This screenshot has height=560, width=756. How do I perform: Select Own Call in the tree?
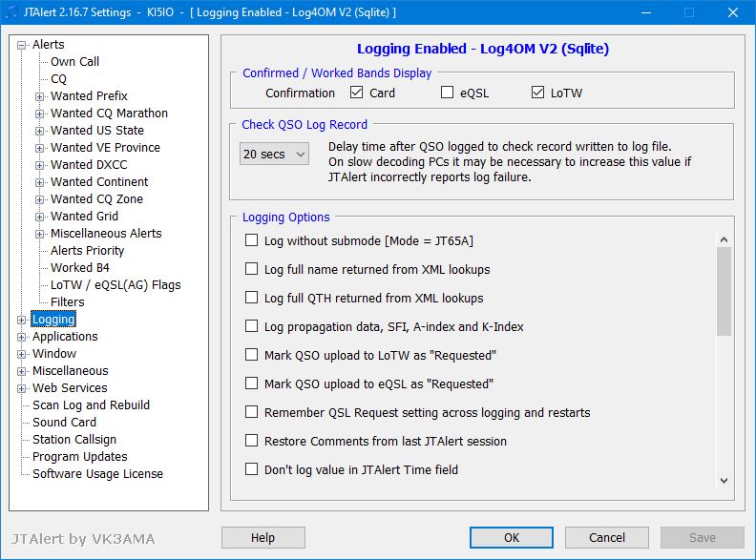tap(74, 62)
